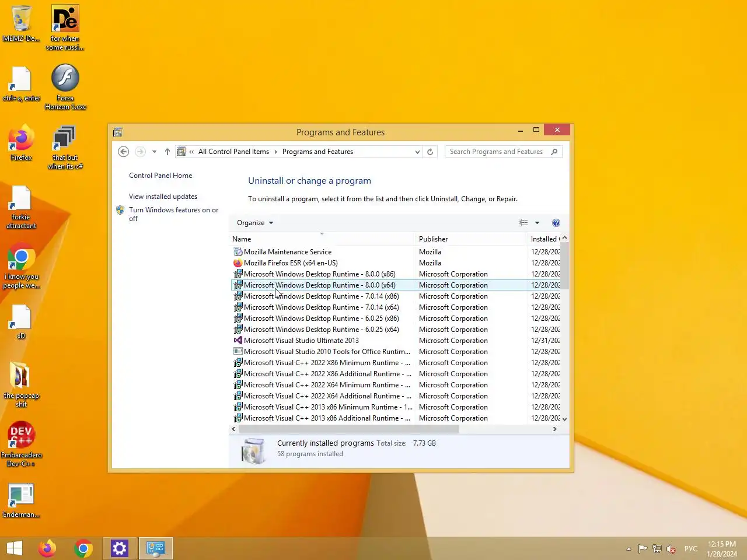Open the Organize dropdown menu

point(255,223)
